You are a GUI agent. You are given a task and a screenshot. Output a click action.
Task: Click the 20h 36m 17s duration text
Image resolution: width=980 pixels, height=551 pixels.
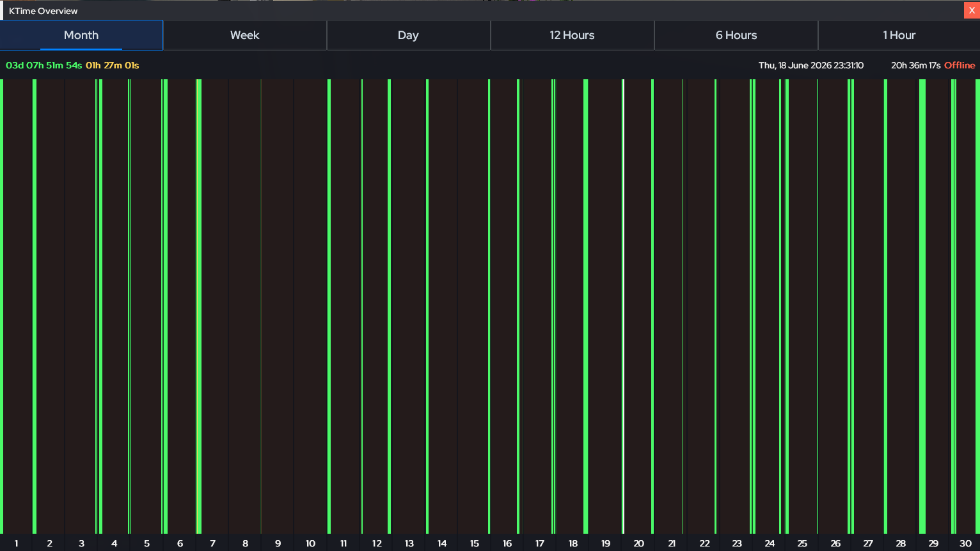click(915, 65)
